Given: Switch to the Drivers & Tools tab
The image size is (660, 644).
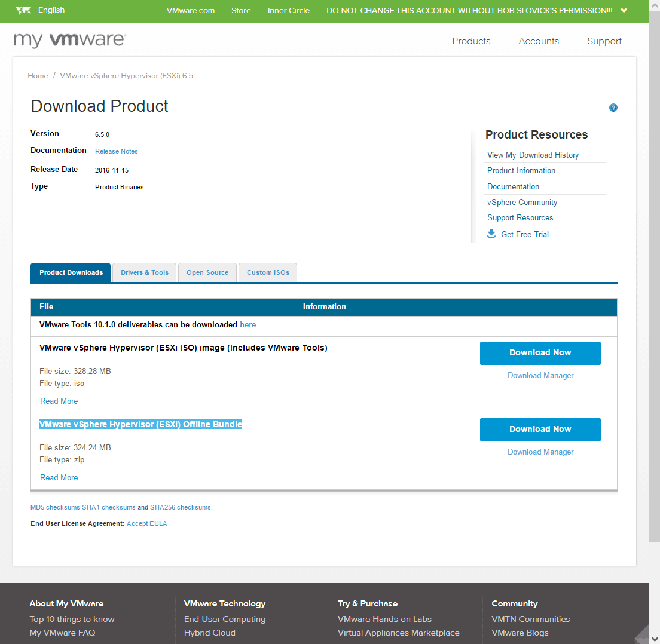Looking at the screenshot, I should click(145, 272).
